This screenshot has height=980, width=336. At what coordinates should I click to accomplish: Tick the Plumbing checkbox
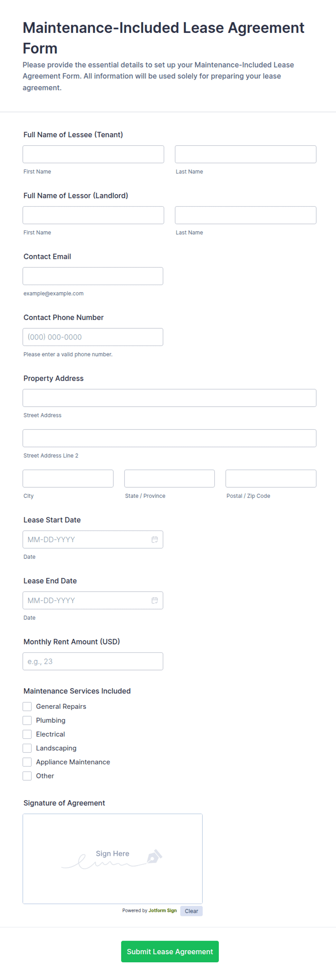[x=27, y=720]
